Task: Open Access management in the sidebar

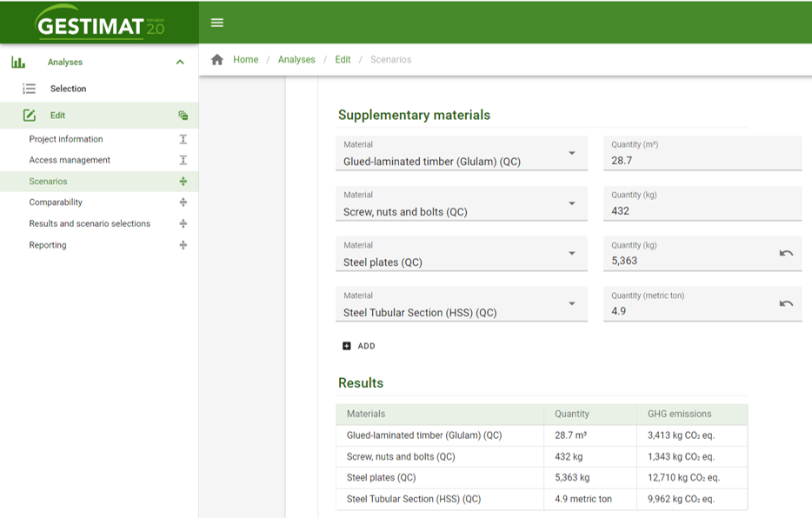Action: coord(70,160)
